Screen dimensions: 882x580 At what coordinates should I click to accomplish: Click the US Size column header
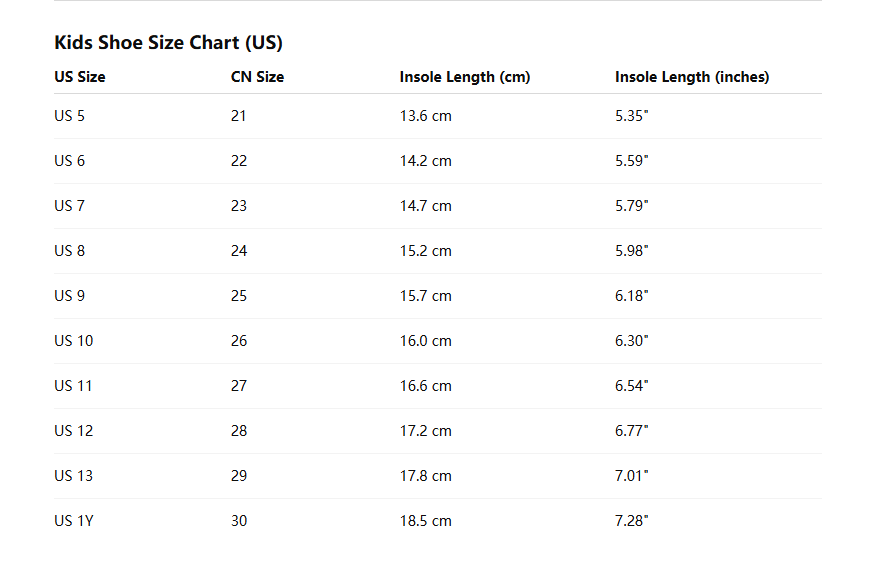click(80, 77)
